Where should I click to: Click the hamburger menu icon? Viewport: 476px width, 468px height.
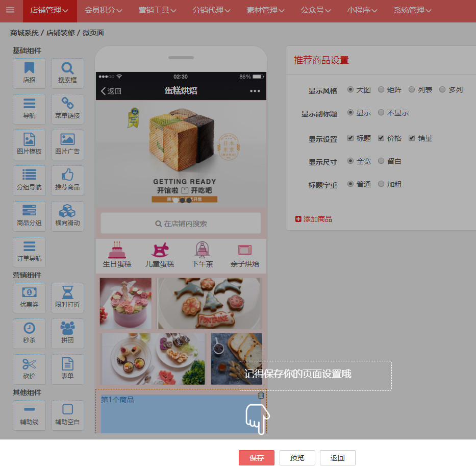10,10
